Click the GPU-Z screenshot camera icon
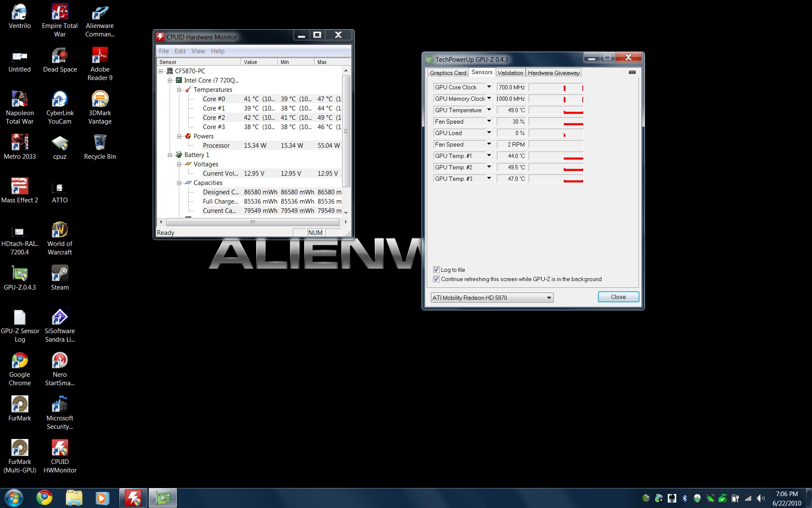The width and height of the screenshot is (812, 508). (632, 72)
